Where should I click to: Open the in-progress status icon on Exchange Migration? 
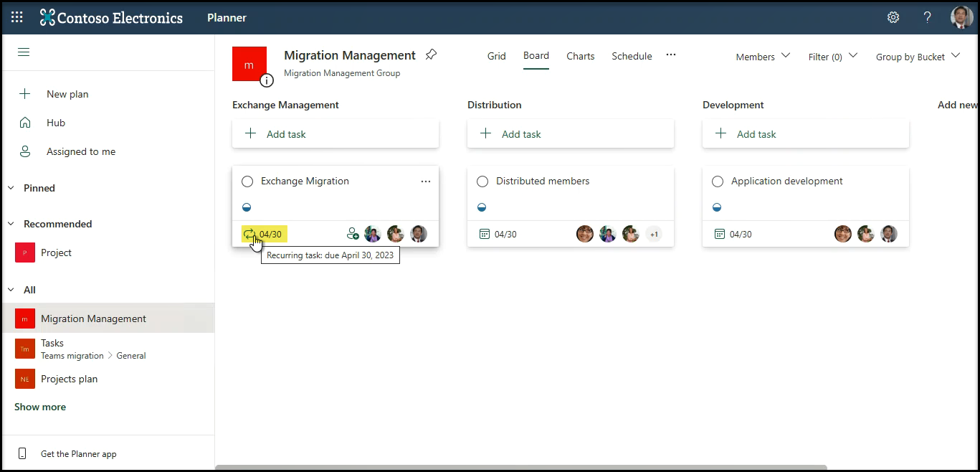(247, 207)
